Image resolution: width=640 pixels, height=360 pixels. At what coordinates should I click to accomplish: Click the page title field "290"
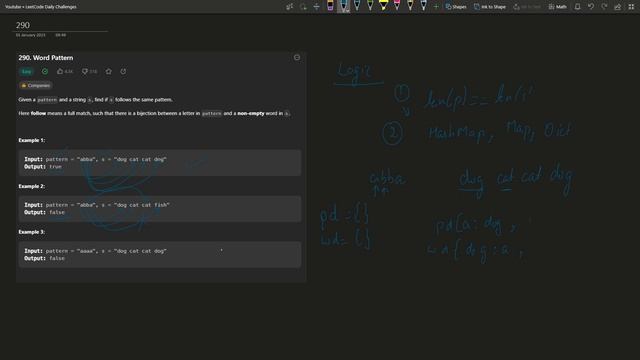23,25
